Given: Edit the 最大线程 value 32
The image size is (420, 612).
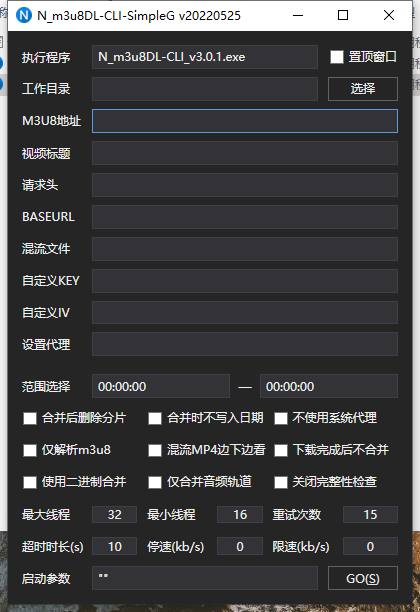Looking at the screenshot, I should [x=114, y=514].
